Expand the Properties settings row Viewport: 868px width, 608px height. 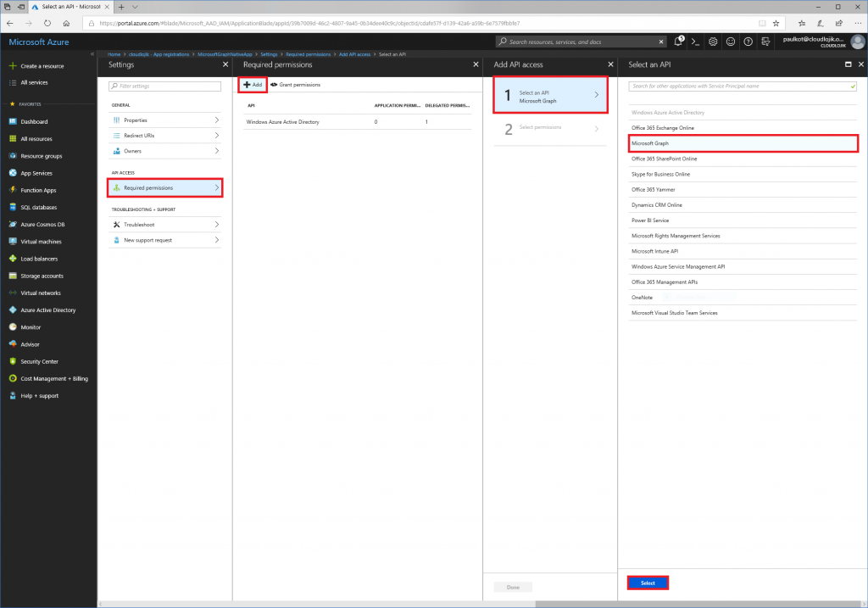[x=165, y=120]
